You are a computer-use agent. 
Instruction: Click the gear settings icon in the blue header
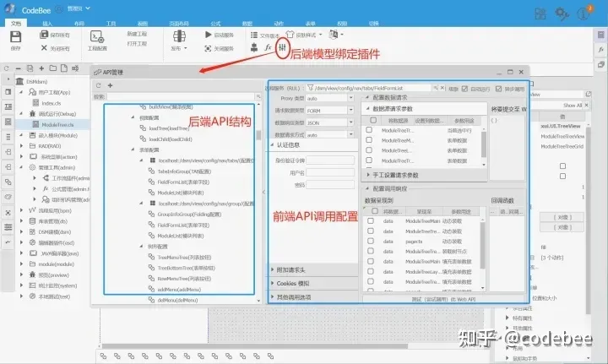click(x=562, y=14)
